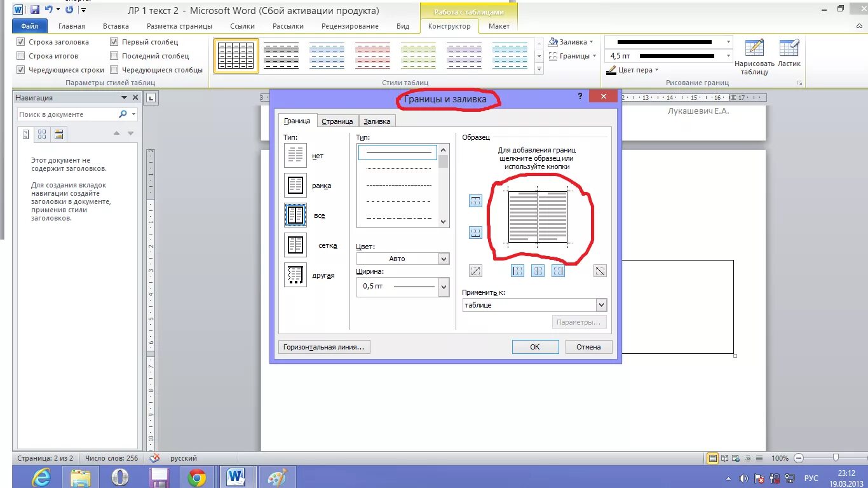Toggle diagonal up border button

[x=475, y=271]
